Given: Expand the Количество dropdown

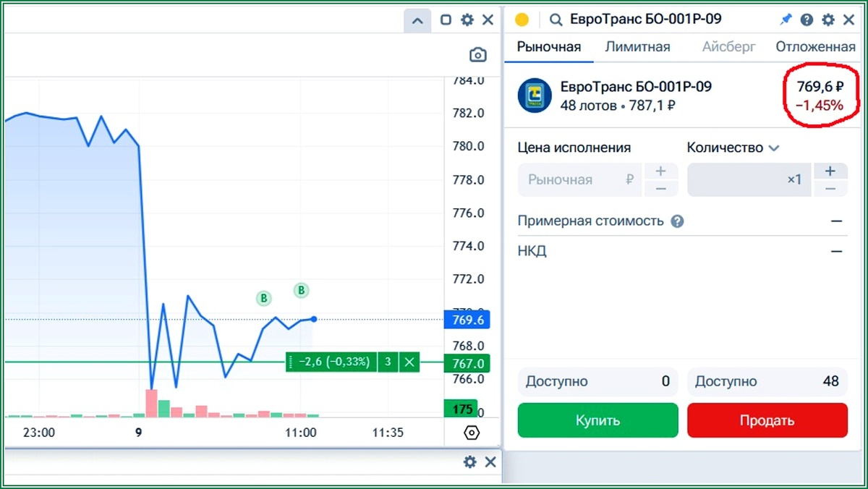Looking at the screenshot, I should coord(774,148).
